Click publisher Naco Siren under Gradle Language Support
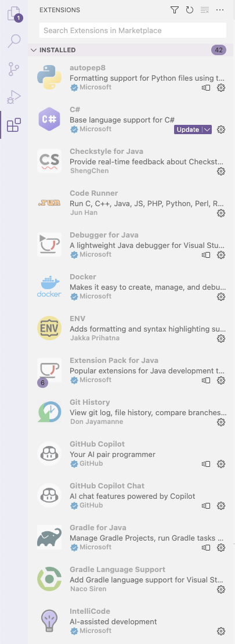This screenshot has width=235, height=644. (88, 589)
